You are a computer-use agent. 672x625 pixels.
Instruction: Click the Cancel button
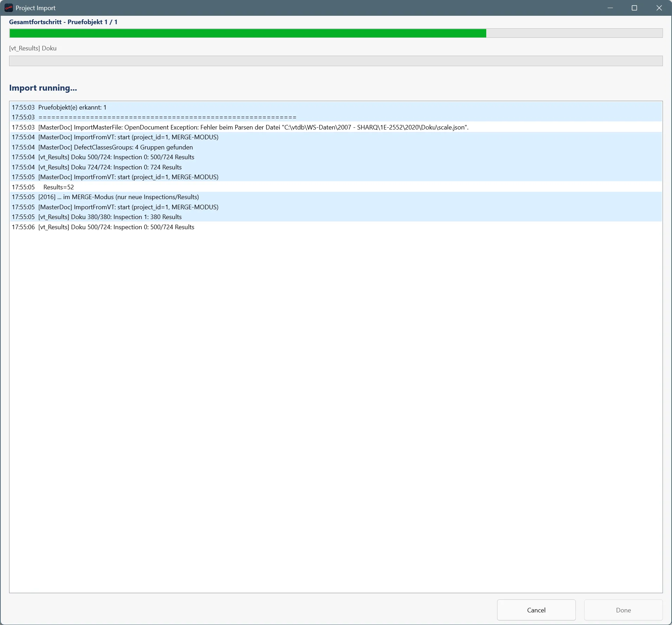[x=536, y=610]
